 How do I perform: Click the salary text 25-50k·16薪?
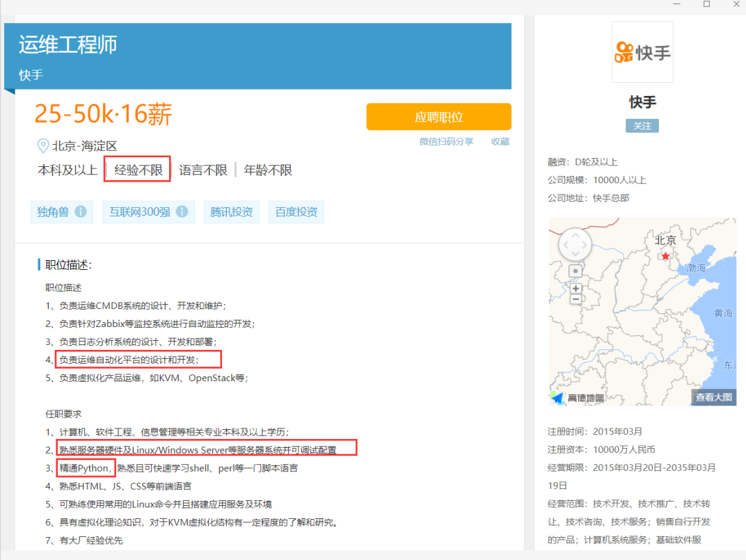tap(103, 114)
